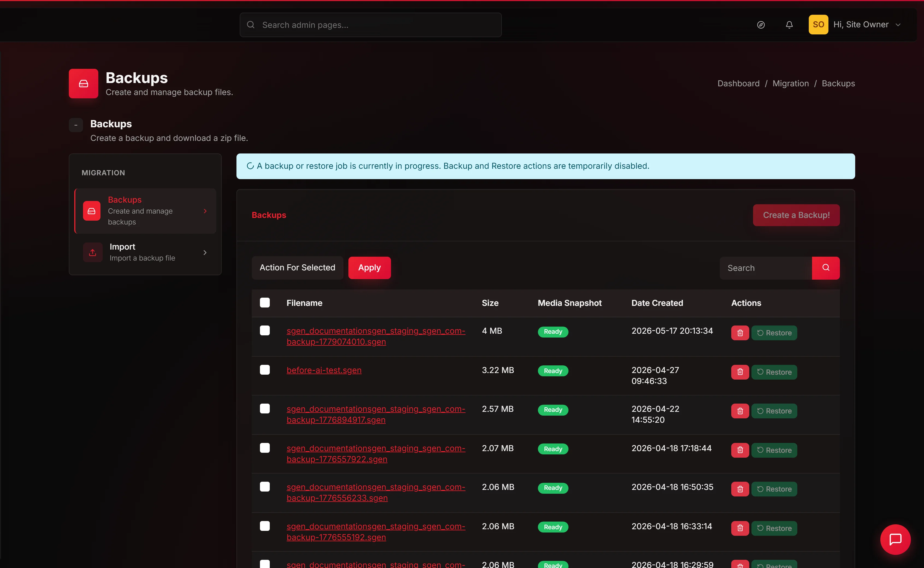Click the search magnifier in admin search bar
The height and width of the screenshot is (568, 924).
tap(251, 25)
